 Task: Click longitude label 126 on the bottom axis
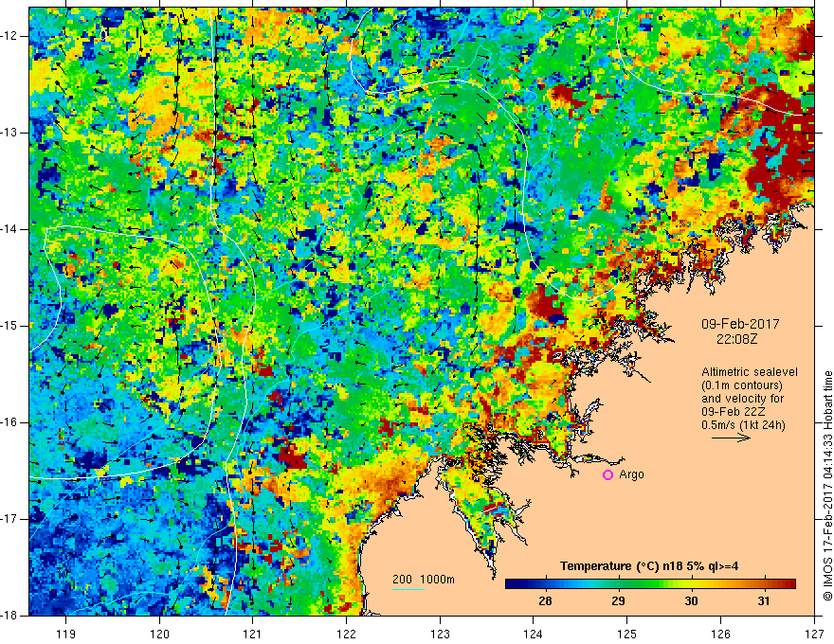(x=720, y=634)
